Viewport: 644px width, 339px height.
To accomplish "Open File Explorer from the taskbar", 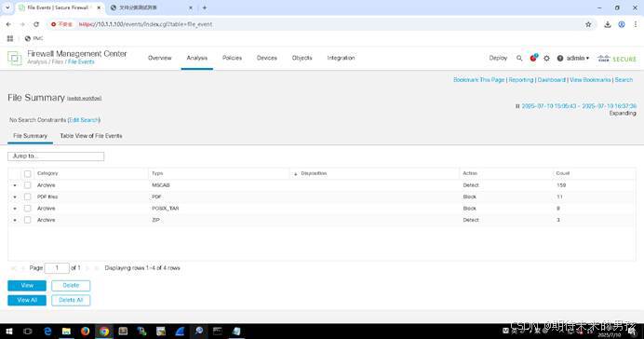I will (x=66, y=332).
